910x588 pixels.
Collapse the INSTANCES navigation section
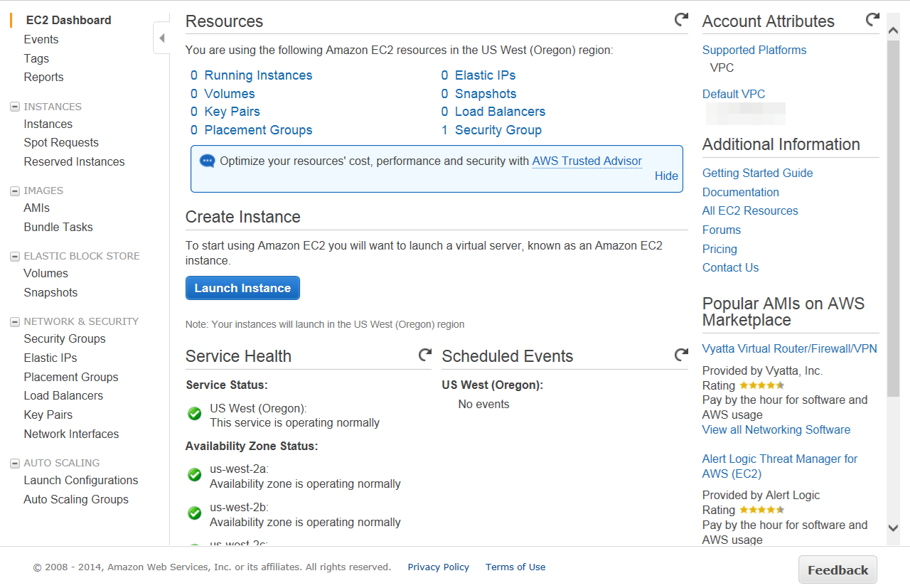[14, 107]
